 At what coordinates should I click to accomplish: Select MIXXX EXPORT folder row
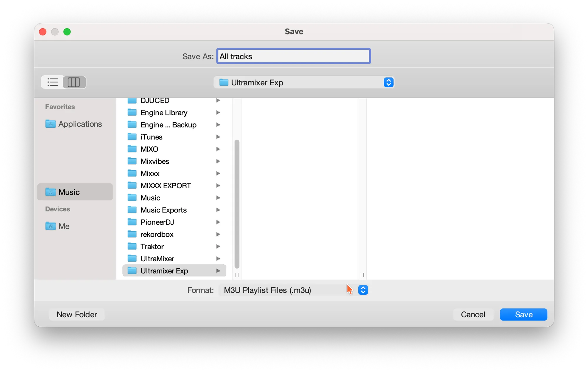tap(166, 186)
